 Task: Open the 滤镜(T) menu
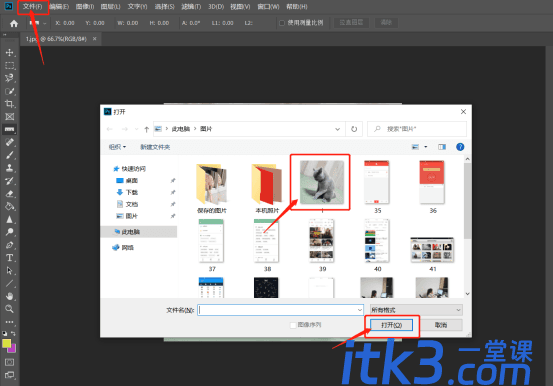pyautogui.click(x=191, y=7)
